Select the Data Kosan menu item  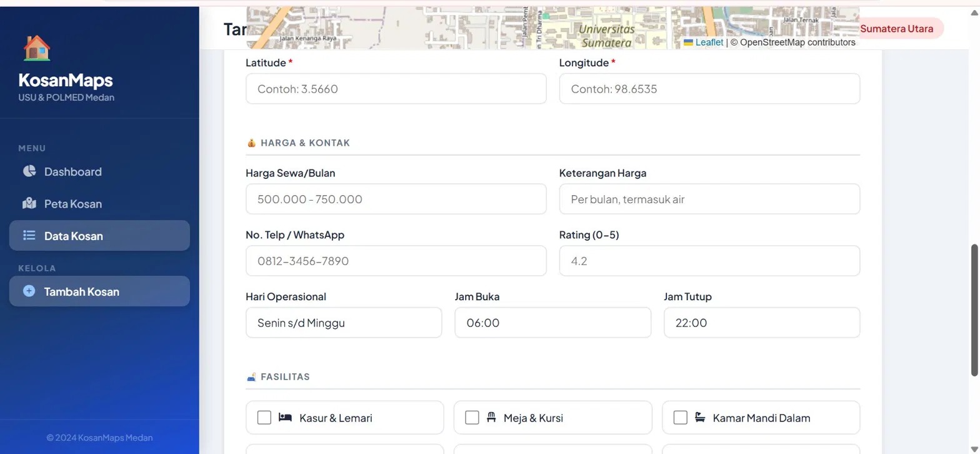coord(99,235)
